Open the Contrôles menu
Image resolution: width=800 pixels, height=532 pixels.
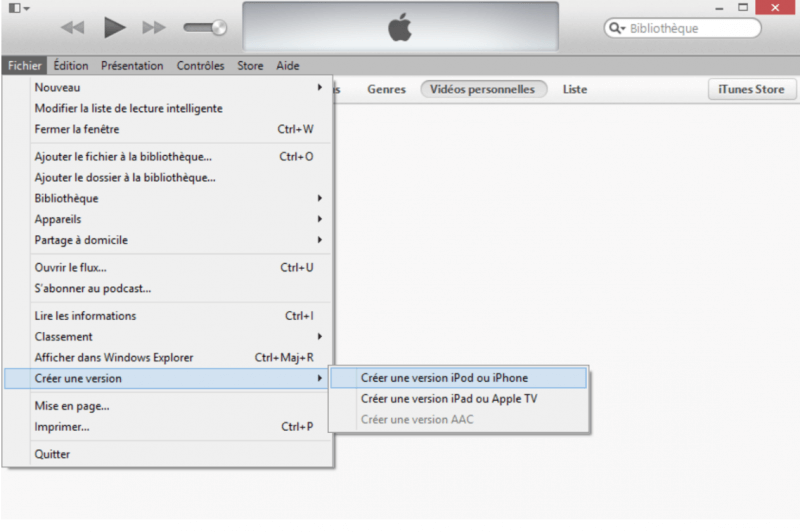201,66
